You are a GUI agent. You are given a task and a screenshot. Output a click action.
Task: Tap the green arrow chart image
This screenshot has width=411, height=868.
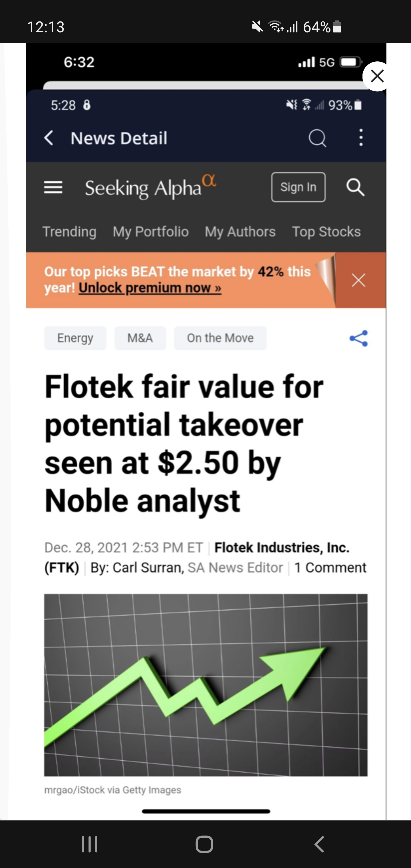click(x=206, y=685)
